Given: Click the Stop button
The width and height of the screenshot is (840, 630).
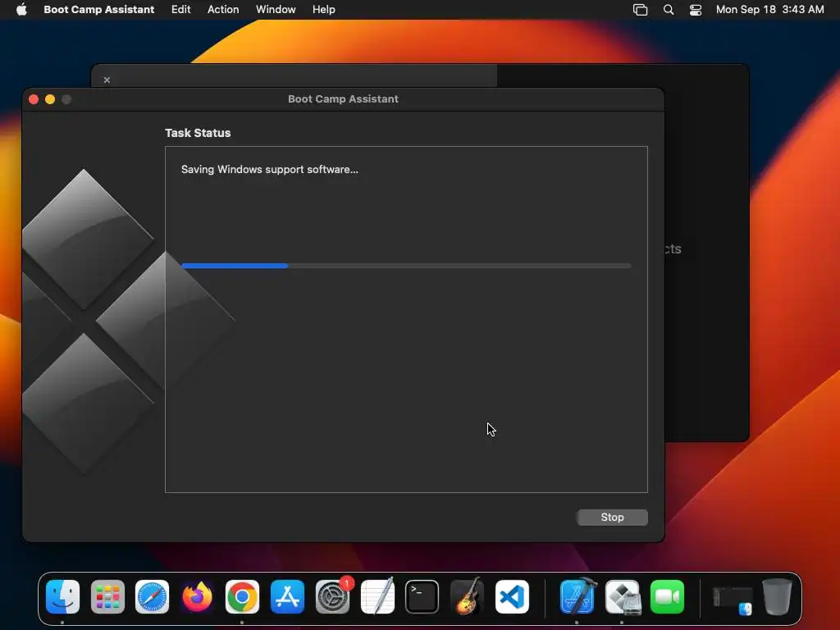Looking at the screenshot, I should tap(612, 517).
